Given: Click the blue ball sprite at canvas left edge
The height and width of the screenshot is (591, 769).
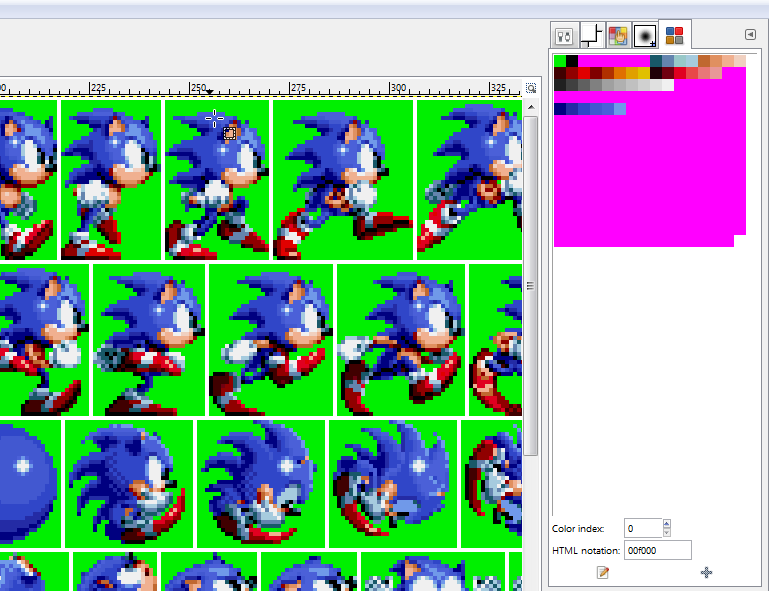Looking at the screenshot, I should click(29, 483).
